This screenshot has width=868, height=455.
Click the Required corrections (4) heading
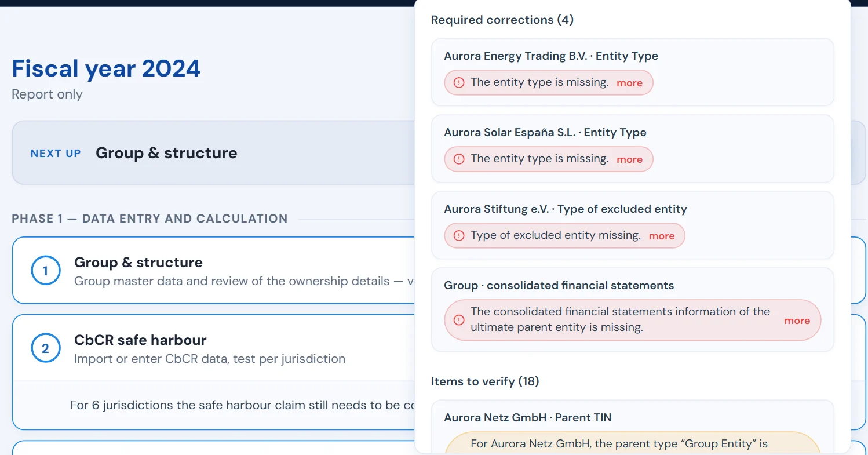point(502,20)
